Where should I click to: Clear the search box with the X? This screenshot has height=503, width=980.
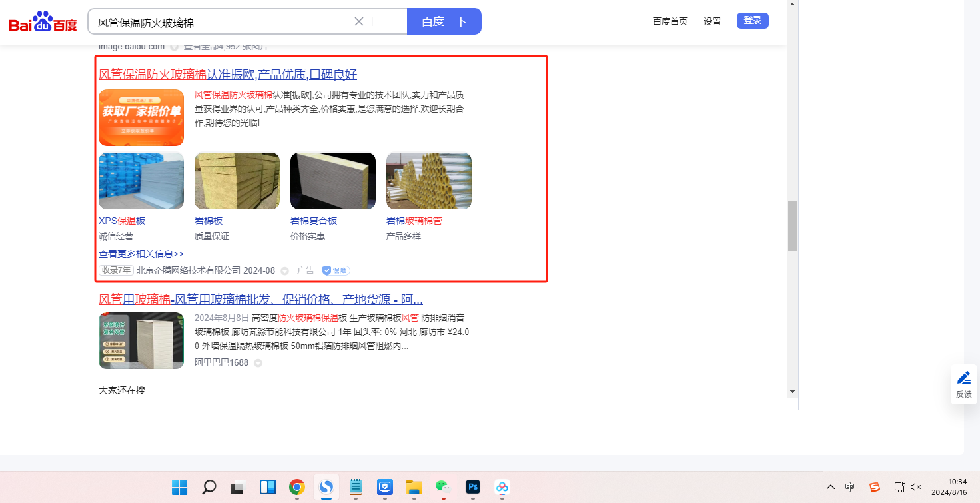(359, 21)
